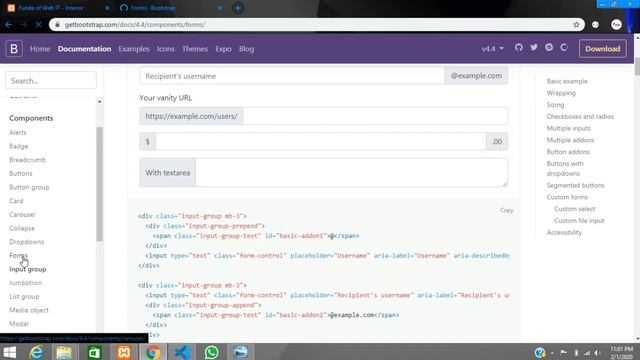Click the volume icon in system tray

tap(598, 353)
